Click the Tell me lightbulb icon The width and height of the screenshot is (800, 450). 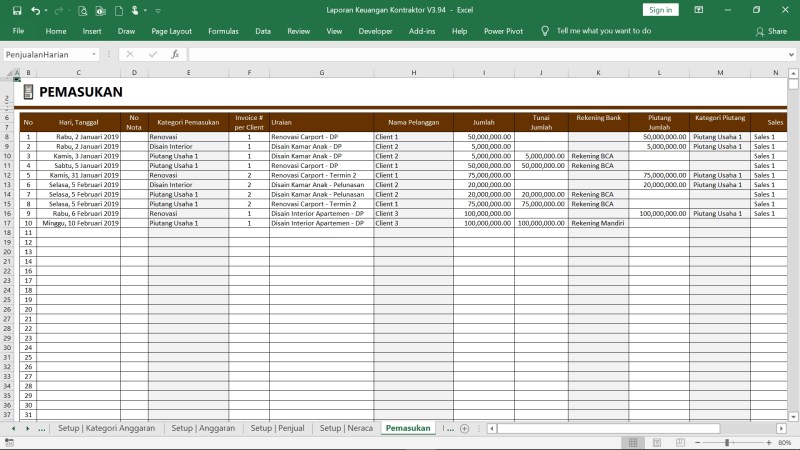pyautogui.click(x=545, y=31)
